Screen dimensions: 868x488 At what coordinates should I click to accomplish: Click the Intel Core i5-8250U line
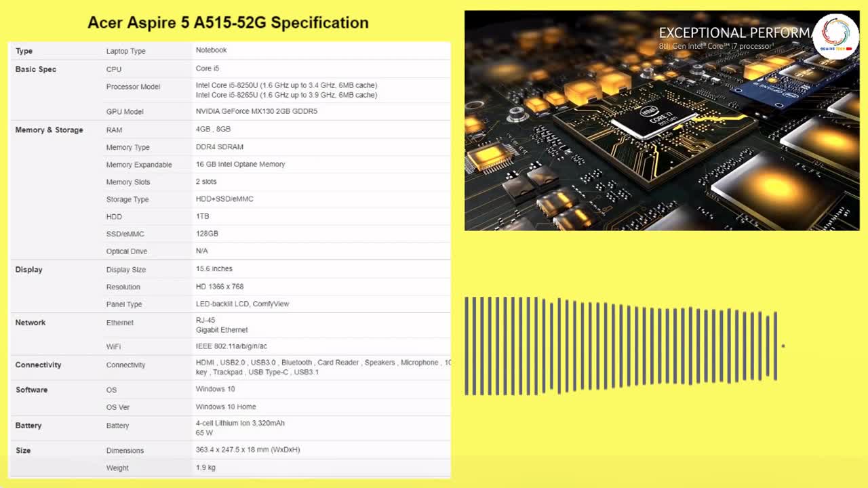tap(286, 85)
